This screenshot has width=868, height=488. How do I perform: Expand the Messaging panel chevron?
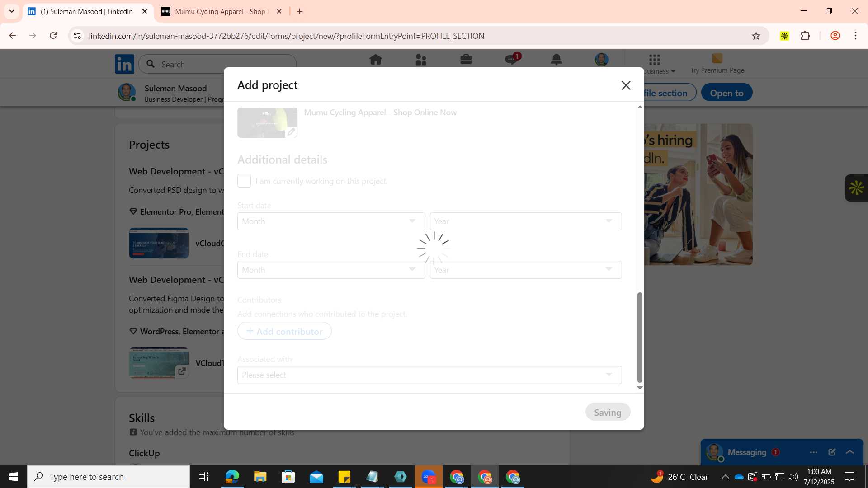[x=850, y=452]
